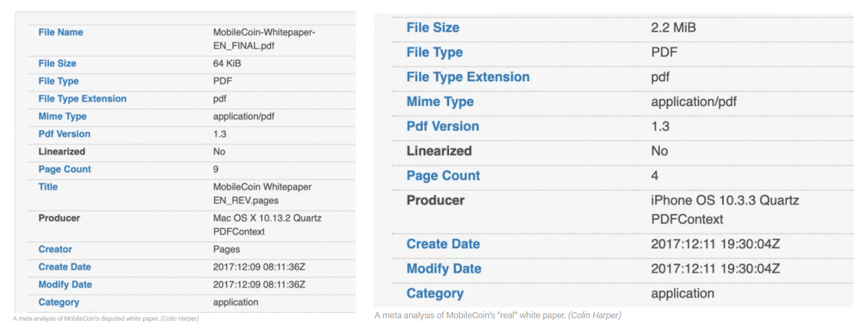This screenshot has height=332, width=868.
Task: Click Pdf Version link in left table
Action: click(x=65, y=134)
